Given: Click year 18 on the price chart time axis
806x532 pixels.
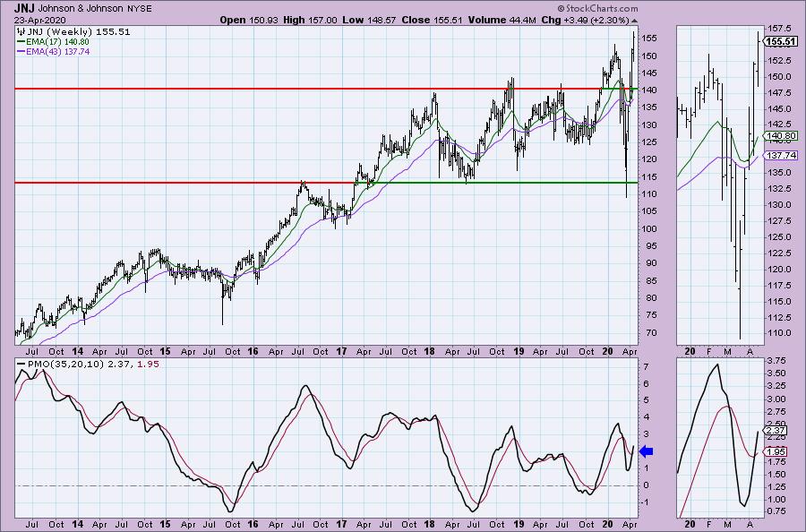Looking at the screenshot, I should (x=429, y=352).
